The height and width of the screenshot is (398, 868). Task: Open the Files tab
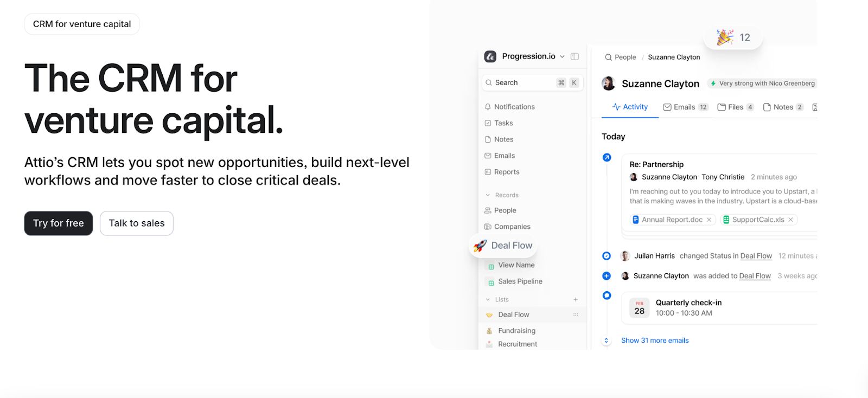click(x=736, y=107)
